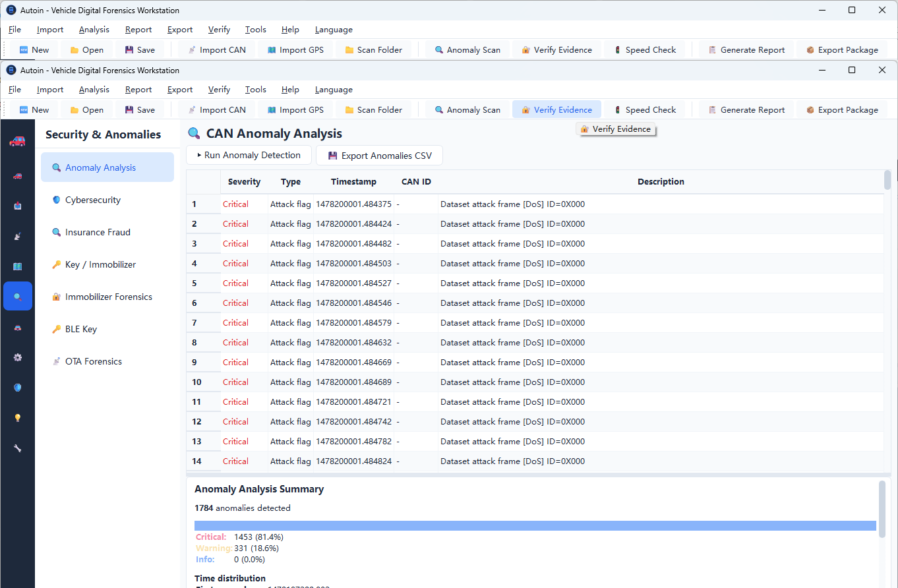Open Report menu in the front window
This screenshot has width=898, height=588.
tap(138, 90)
